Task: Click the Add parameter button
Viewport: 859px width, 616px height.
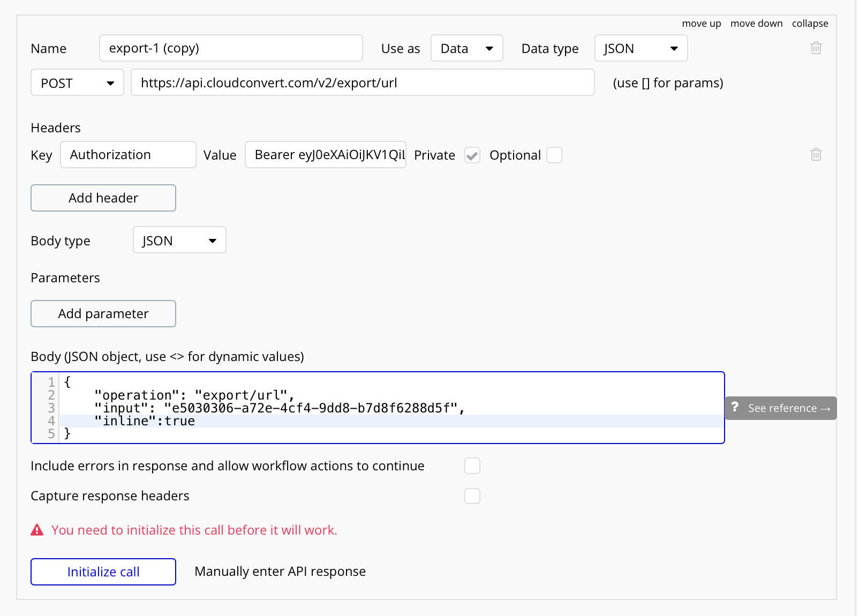Action: coord(103,314)
